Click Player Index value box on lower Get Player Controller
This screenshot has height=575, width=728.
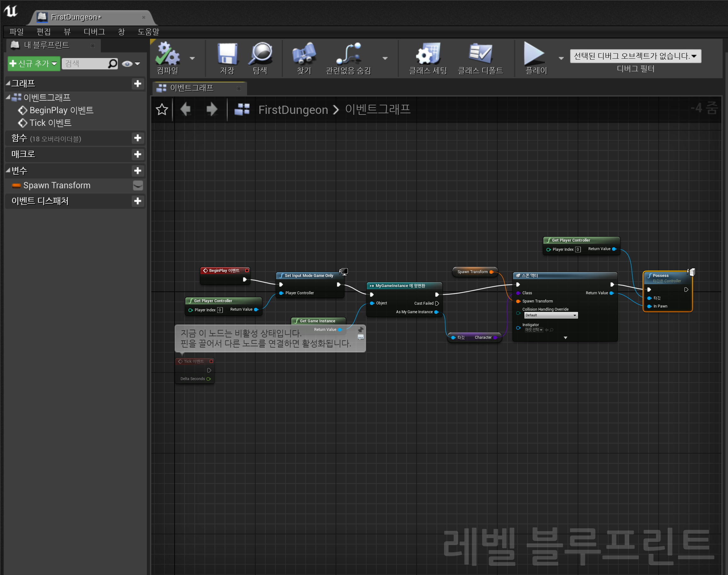click(x=220, y=310)
